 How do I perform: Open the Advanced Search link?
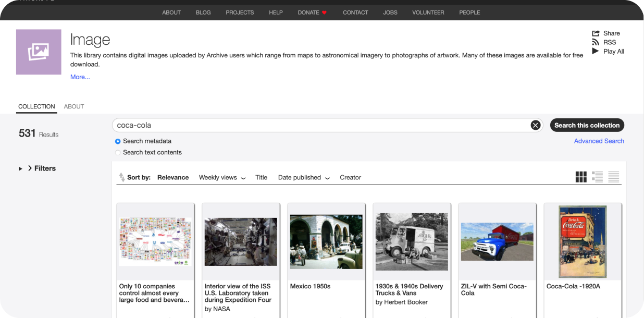[x=599, y=141]
